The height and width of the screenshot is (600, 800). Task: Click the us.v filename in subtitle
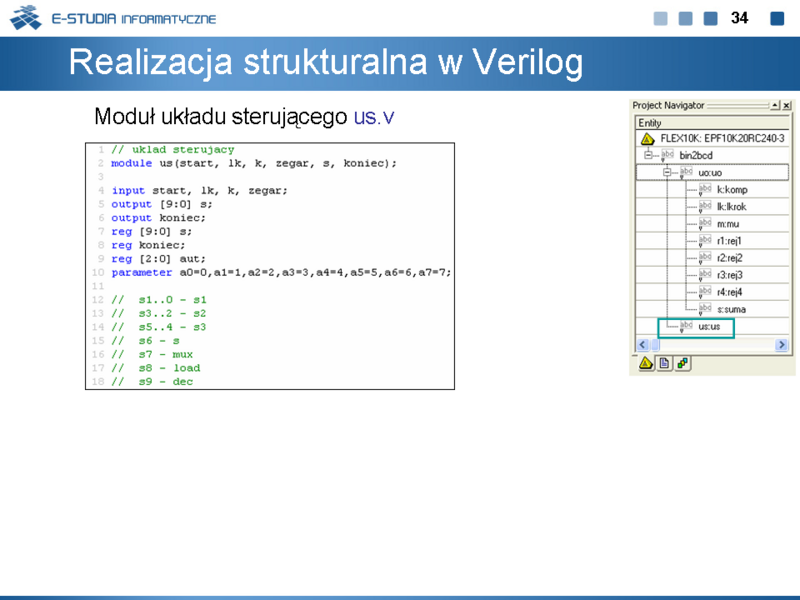(x=373, y=117)
